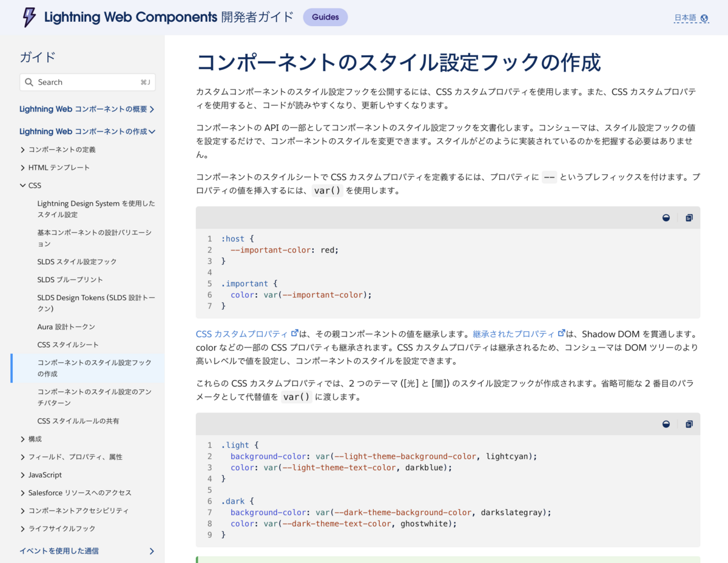The width and height of the screenshot is (728, 563).
Task: Open the 日本語 language selector
Action: (691, 18)
